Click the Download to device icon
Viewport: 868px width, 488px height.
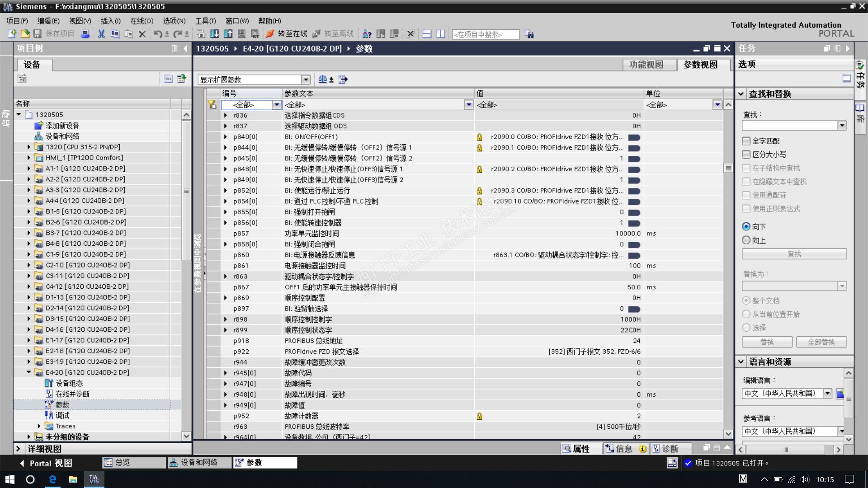[x=215, y=34]
